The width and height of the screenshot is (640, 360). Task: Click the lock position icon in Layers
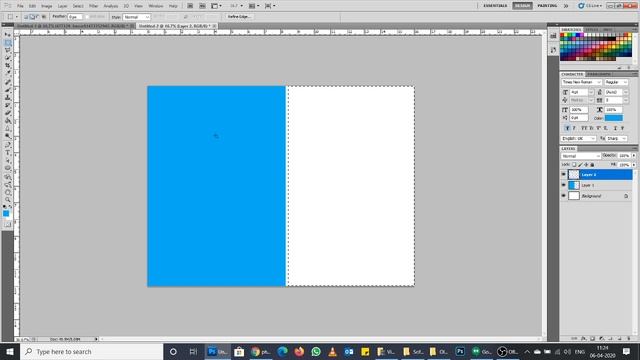tap(586, 164)
